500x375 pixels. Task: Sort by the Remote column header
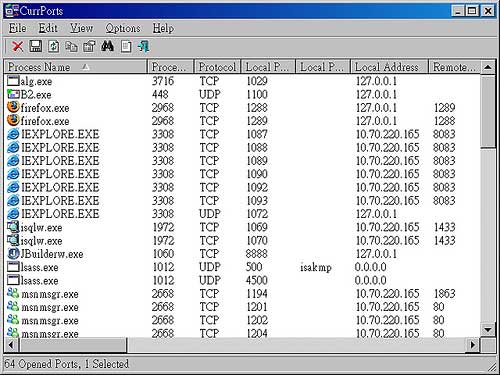click(x=454, y=67)
